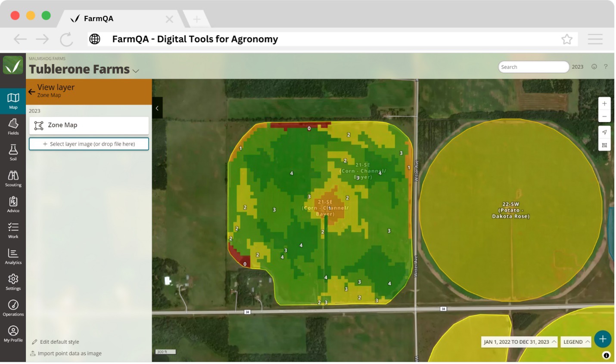The width and height of the screenshot is (616, 364).
Task: Switch to the Map tab in sidebar
Action: (x=13, y=101)
